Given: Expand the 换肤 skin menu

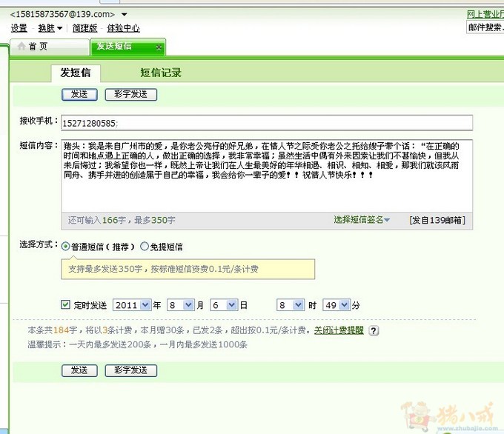Looking at the screenshot, I should (x=50, y=28).
